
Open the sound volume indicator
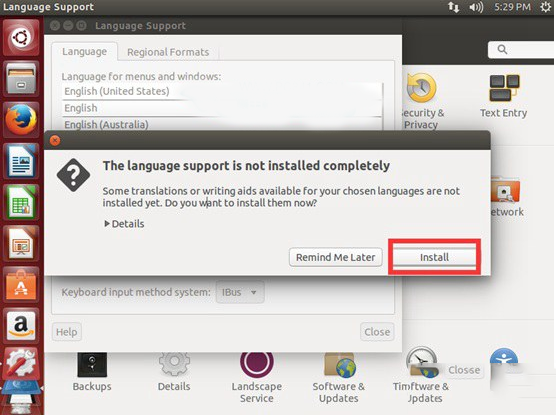(476, 7)
